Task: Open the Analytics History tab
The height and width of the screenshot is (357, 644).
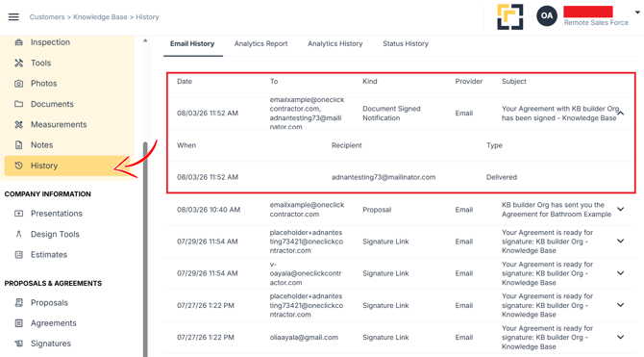Action: (x=335, y=43)
